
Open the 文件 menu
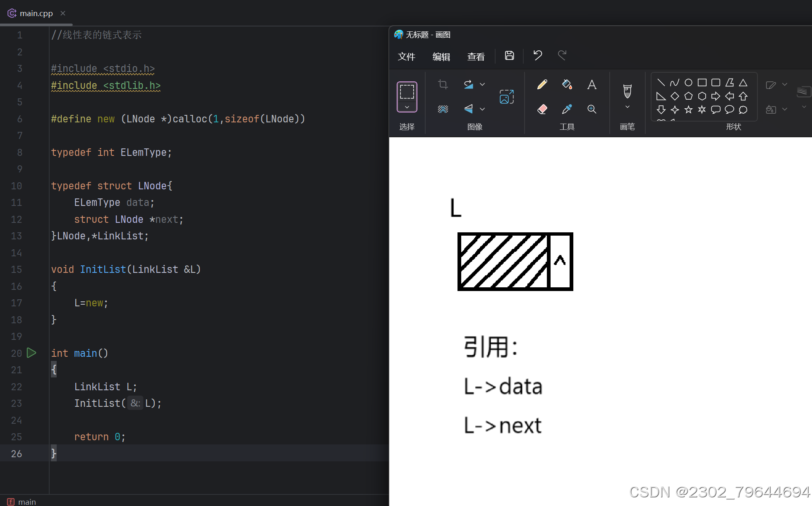tap(406, 57)
